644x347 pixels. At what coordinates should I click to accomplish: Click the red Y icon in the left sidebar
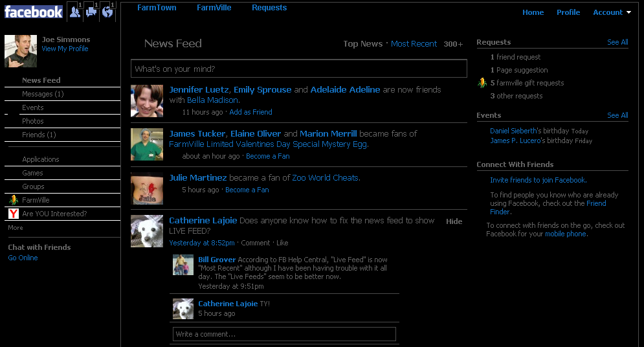(x=14, y=214)
